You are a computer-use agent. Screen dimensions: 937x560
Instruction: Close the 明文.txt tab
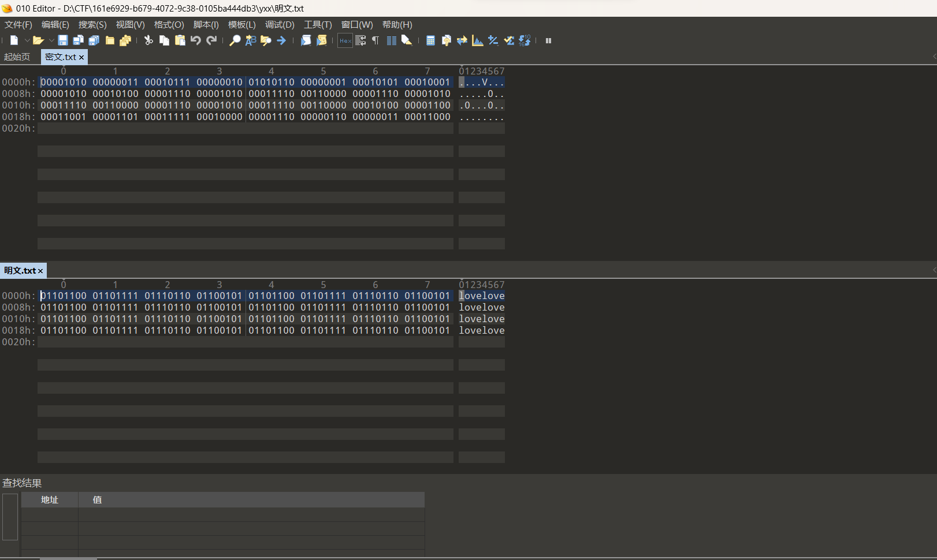point(40,271)
